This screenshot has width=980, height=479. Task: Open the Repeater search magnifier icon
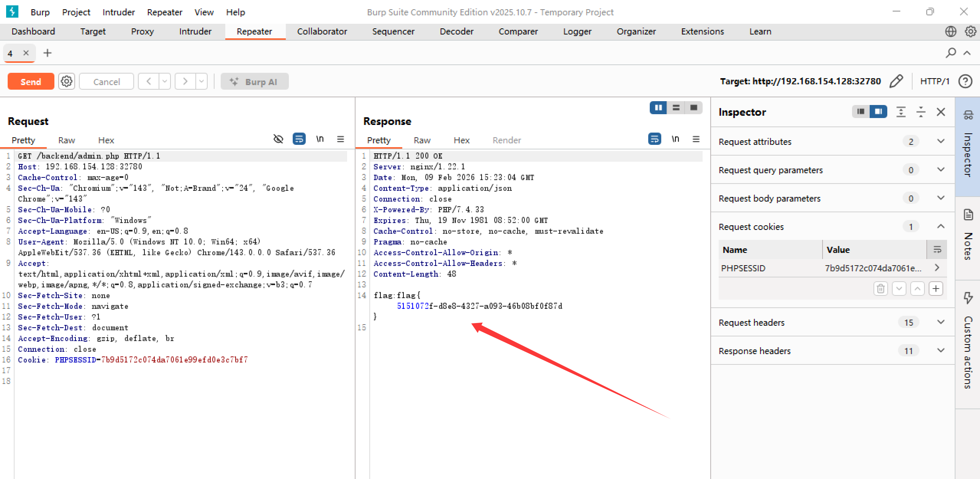[951, 53]
